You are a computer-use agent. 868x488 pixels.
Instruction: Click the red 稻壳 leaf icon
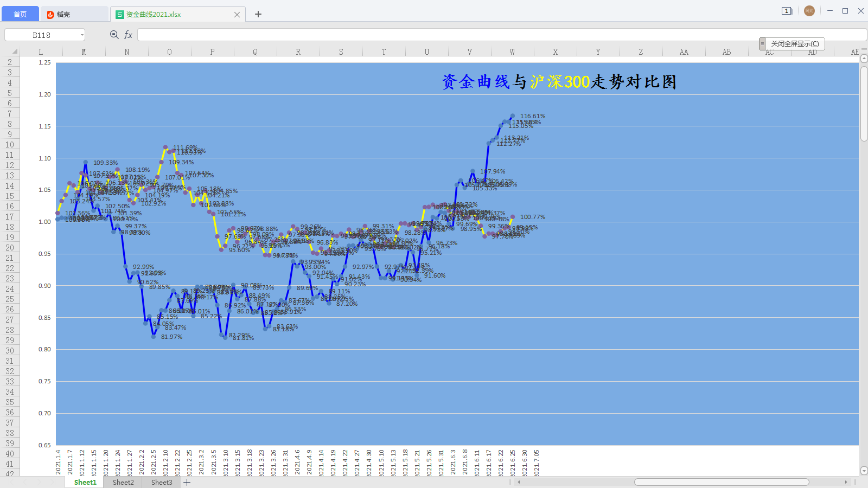click(x=49, y=14)
